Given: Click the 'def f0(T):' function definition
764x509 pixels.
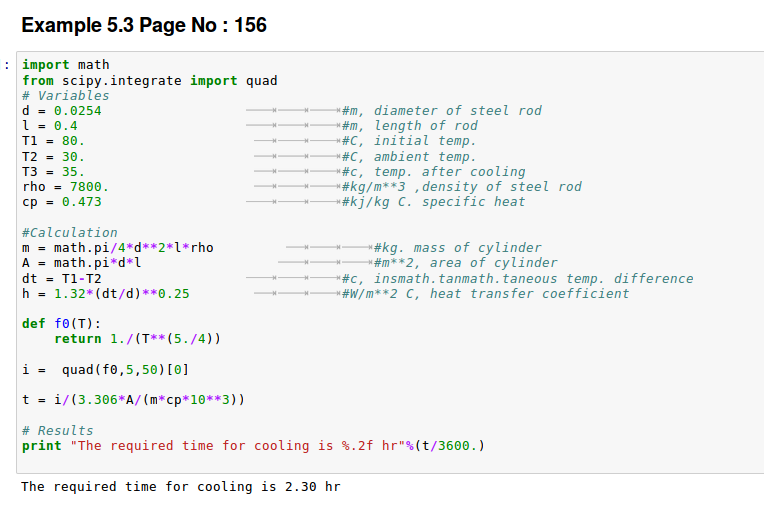Looking at the screenshot, I should (61, 324).
